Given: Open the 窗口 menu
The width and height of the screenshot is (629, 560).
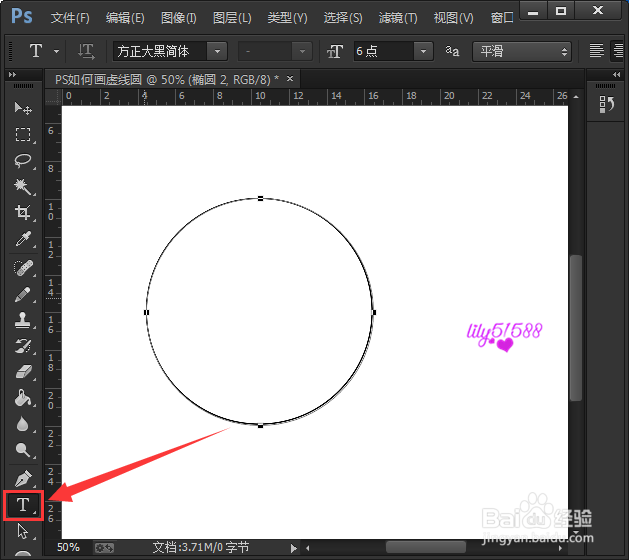Looking at the screenshot, I should pos(502,18).
